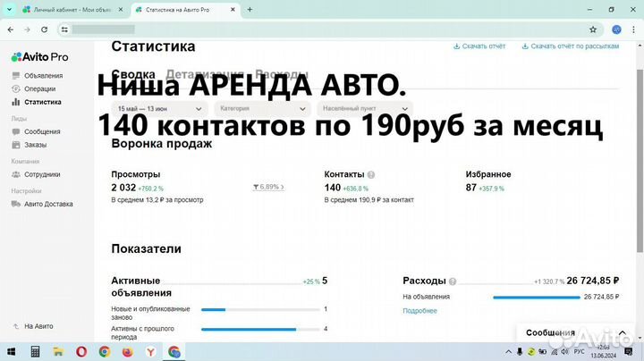Go back in browser
The width and height of the screenshot is (644, 361).
point(11,29)
